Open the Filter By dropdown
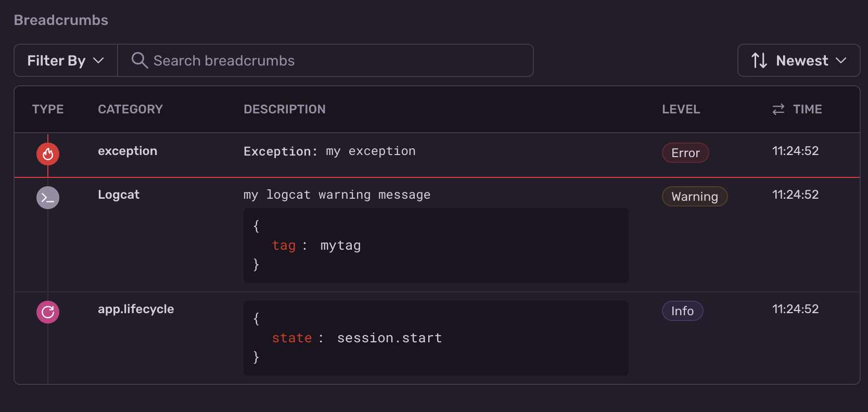This screenshot has height=412, width=868. point(65,60)
